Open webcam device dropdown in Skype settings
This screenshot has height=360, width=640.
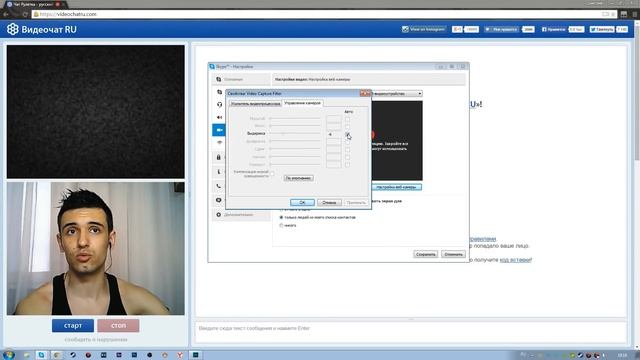coord(397,93)
